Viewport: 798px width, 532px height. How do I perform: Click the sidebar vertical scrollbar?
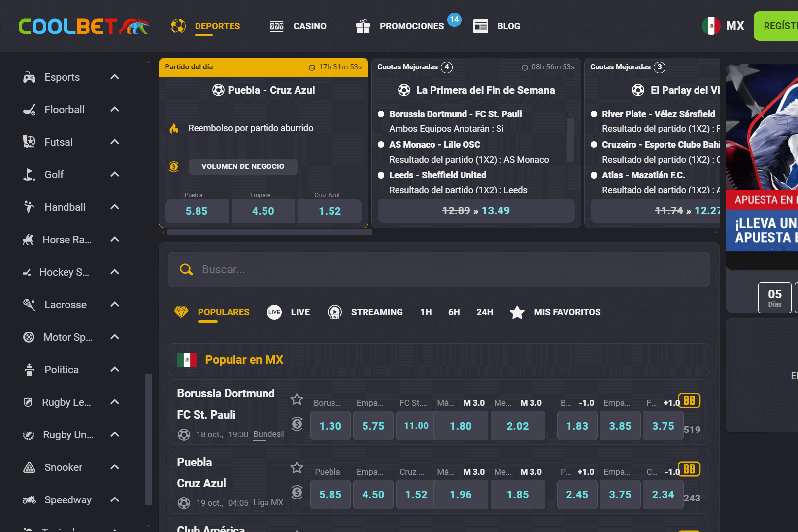point(148,440)
